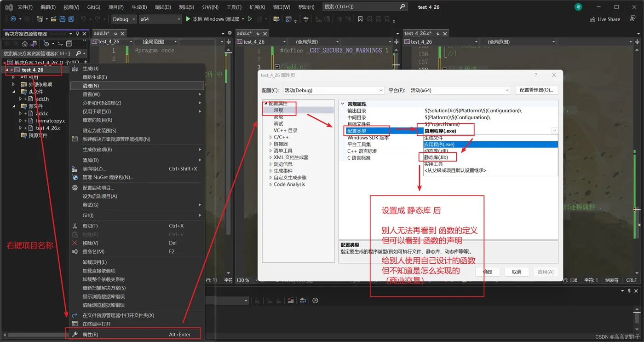Click the save all files icon
Screen dimensions: 644x342
point(71,19)
